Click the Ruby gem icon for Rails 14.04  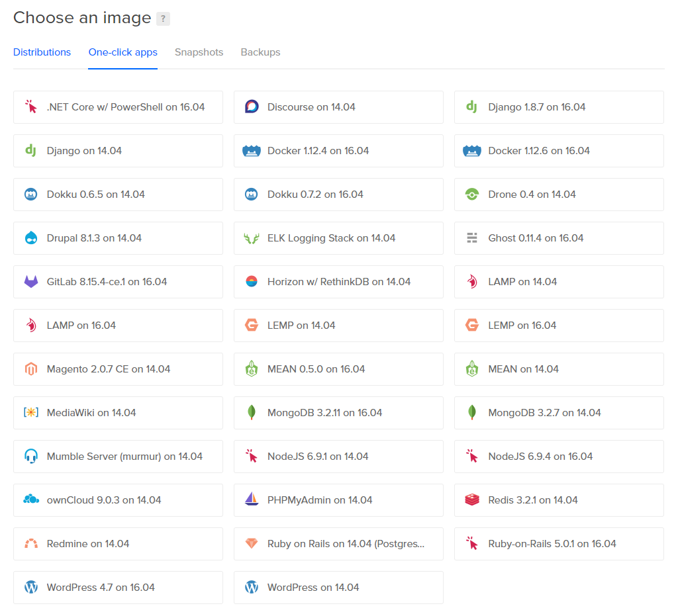[252, 543]
